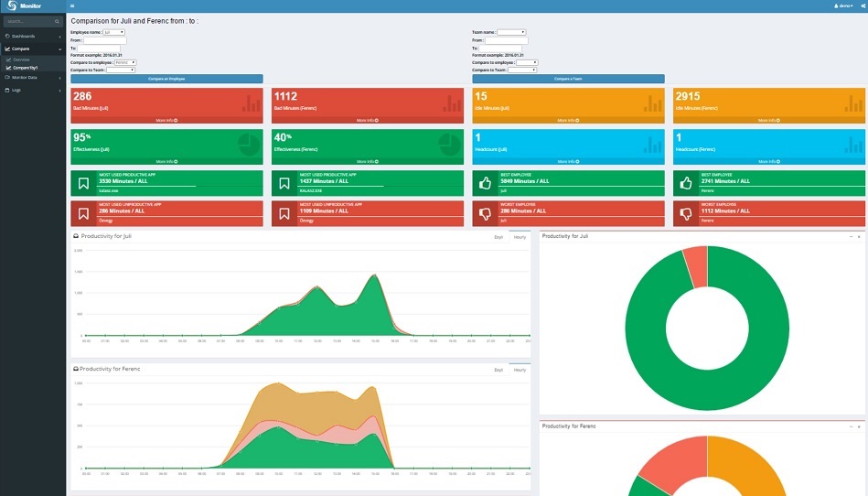Click pie chart icon on Effectiveness (Juli) card
Screen dimensions: 868x496
[x=249, y=144]
